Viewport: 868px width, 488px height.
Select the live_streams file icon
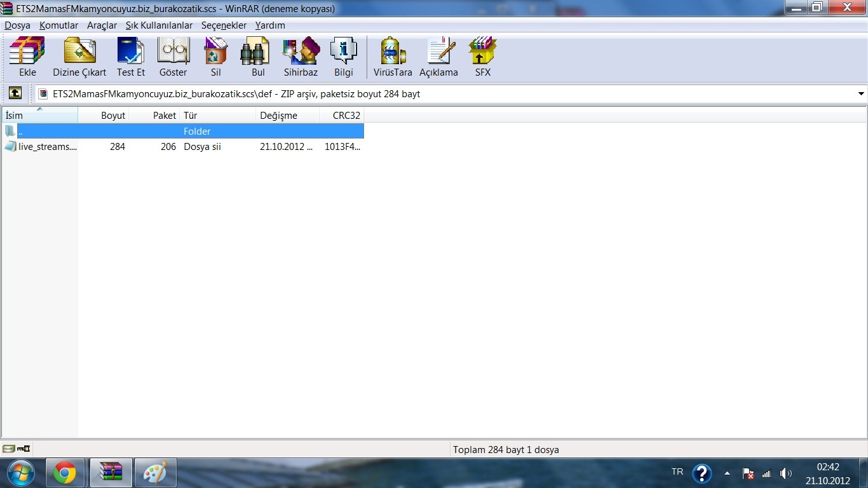tap(10, 146)
